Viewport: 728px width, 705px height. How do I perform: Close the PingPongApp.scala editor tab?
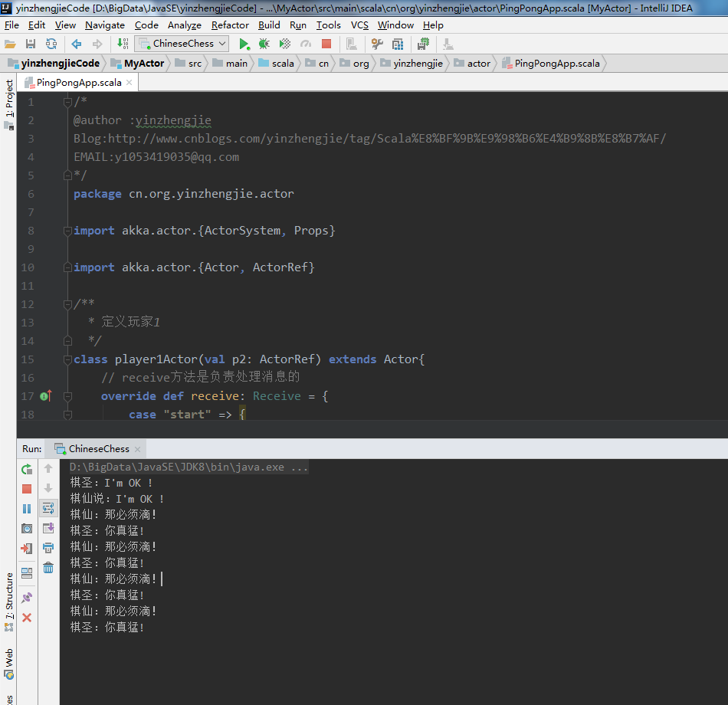point(129,83)
